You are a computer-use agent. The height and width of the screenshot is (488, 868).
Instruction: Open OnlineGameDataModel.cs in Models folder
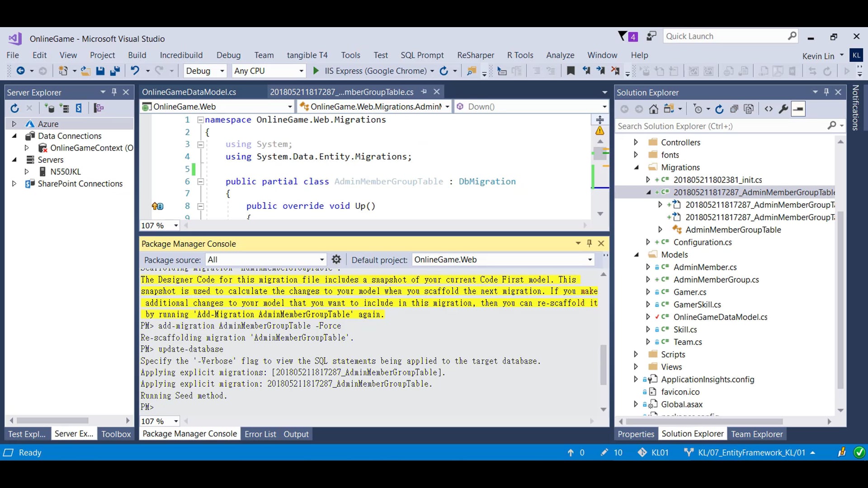click(720, 317)
